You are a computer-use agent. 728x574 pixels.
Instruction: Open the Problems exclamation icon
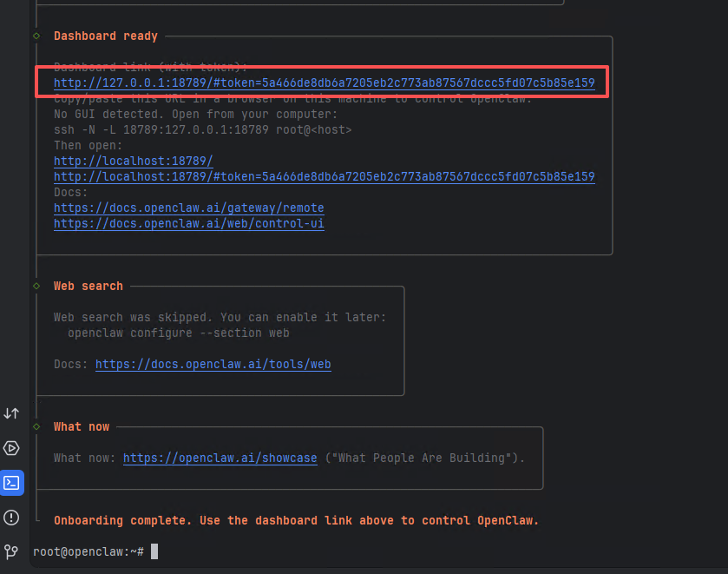tap(12, 518)
